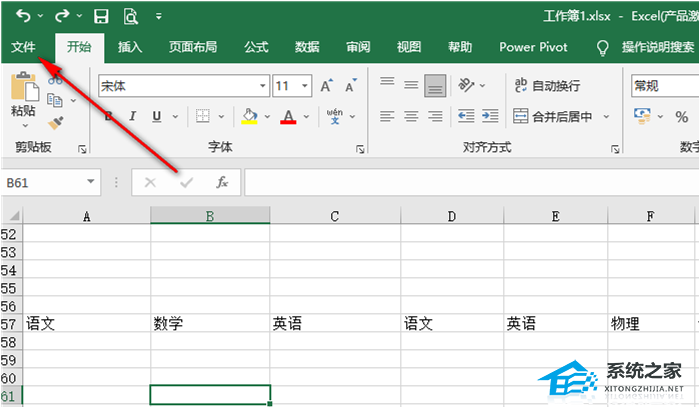Switch to the 开始 ribbon tab
Image resolution: width=699 pixels, height=407 pixels.
pos(79,47)
